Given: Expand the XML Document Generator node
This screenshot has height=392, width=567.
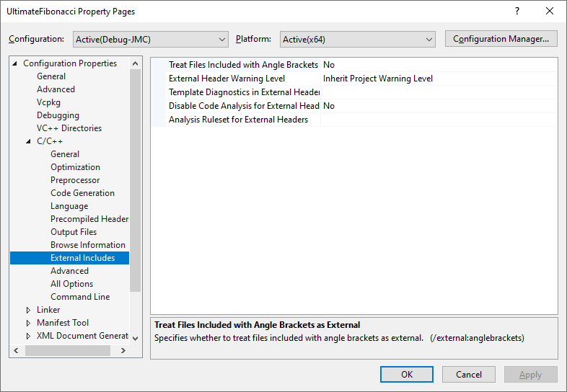Looking at the screenshot, I should click(x=29, y=336).
